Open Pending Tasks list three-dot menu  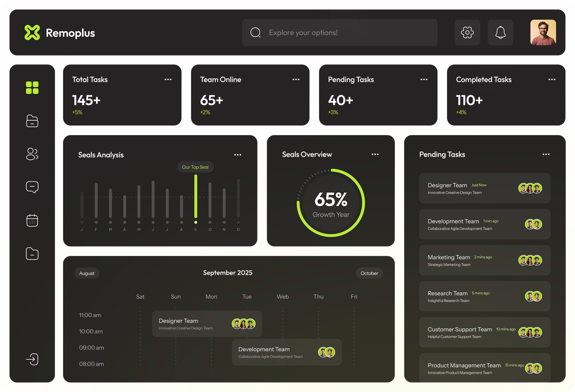546,154
